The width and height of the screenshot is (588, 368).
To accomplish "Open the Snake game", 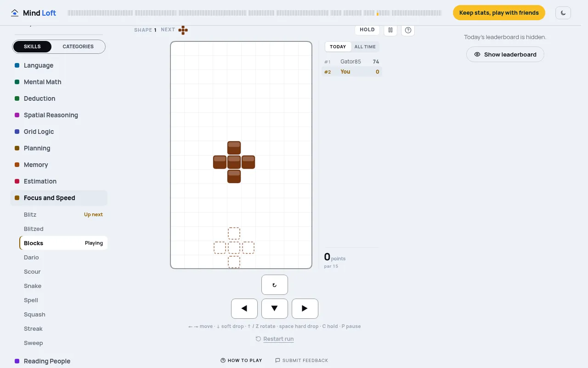I will 63,286.
